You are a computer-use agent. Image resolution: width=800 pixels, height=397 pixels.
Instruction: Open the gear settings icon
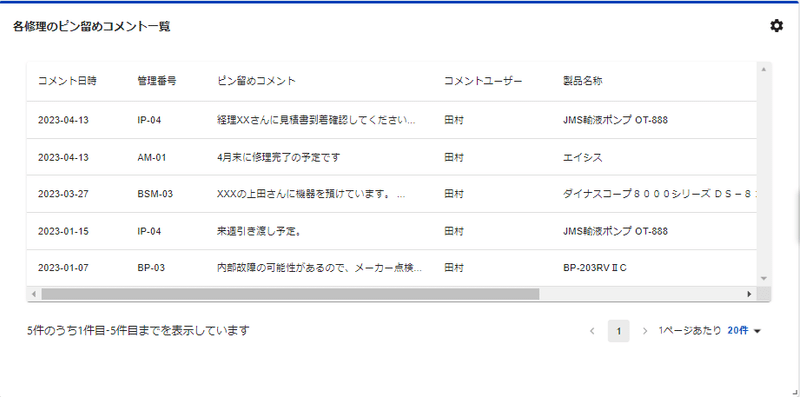pyautogui.click(x=776, y=26)
